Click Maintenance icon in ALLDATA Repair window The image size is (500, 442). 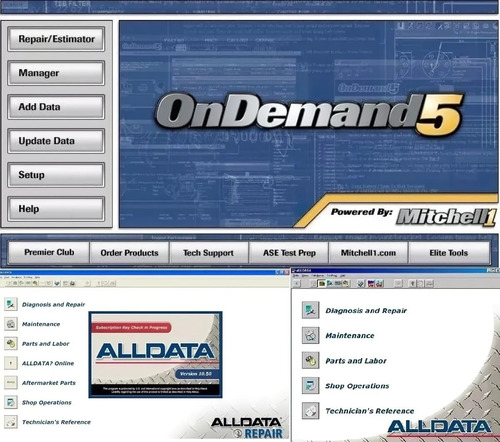[11, 324]
